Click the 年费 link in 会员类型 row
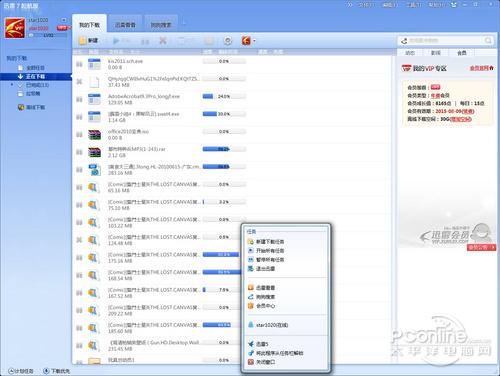This screenshot has height=376, width=500. (435, 96)
